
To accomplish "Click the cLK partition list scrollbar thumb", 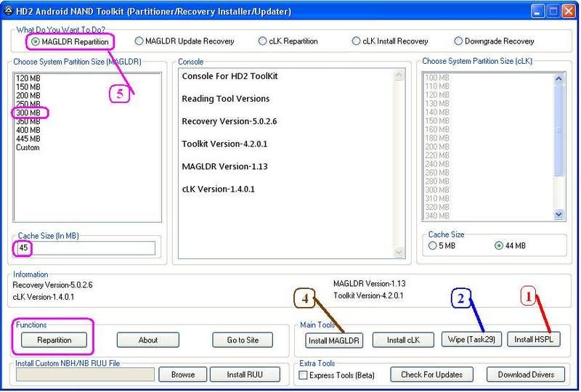I will pos(558,130).
